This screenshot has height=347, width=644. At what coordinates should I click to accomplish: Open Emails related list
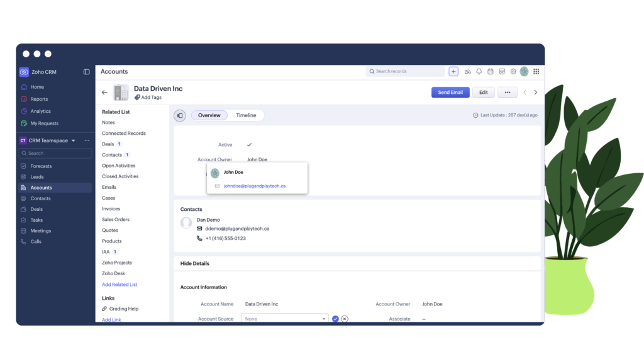click(x=109, y=187)
